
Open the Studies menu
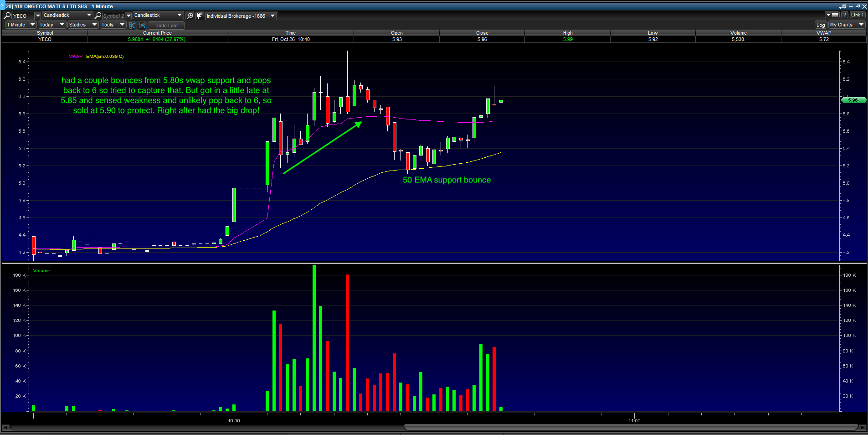click(x=83, y=25)
